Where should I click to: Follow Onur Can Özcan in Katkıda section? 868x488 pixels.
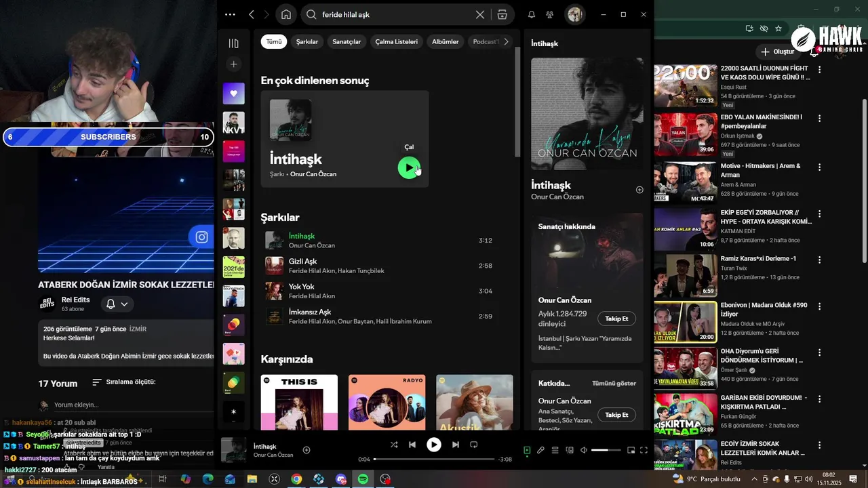(616, 415)
